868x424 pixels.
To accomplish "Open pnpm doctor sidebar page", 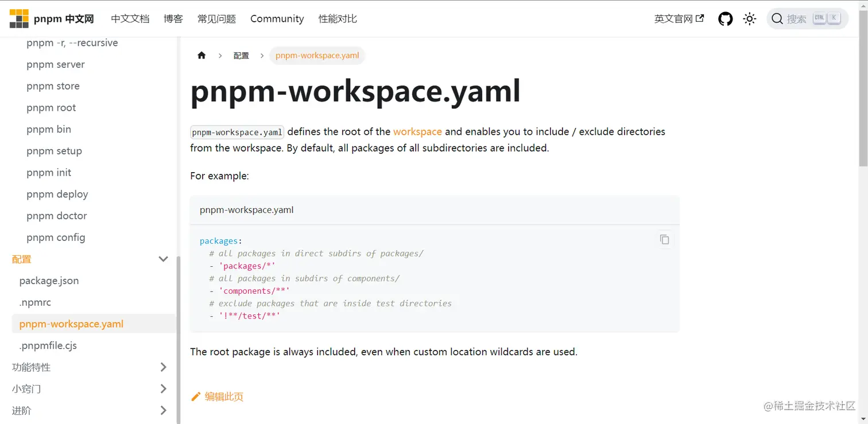I will point(57,216).
